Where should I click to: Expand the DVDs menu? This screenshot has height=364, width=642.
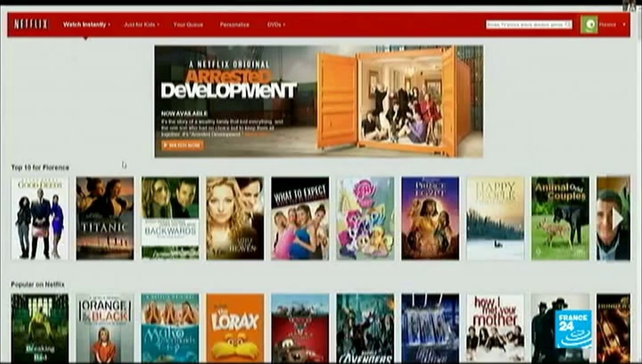[x=276, y=24]
